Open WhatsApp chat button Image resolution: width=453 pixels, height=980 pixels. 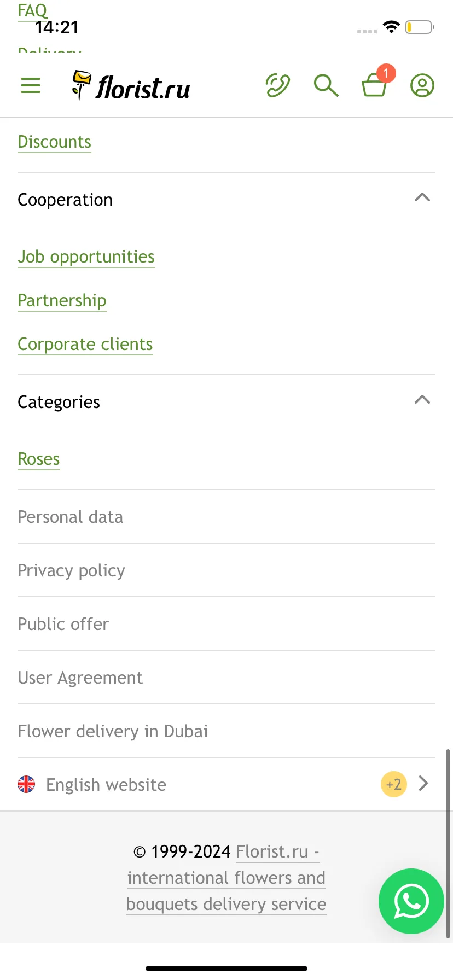coord(411,901)
